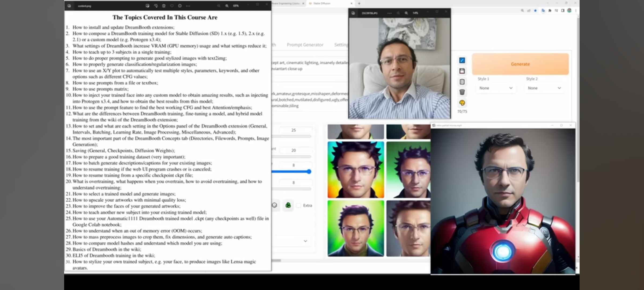Click the sampling steps value field showing 25
The image size is (644, 290).
click(x=294, y=130)
